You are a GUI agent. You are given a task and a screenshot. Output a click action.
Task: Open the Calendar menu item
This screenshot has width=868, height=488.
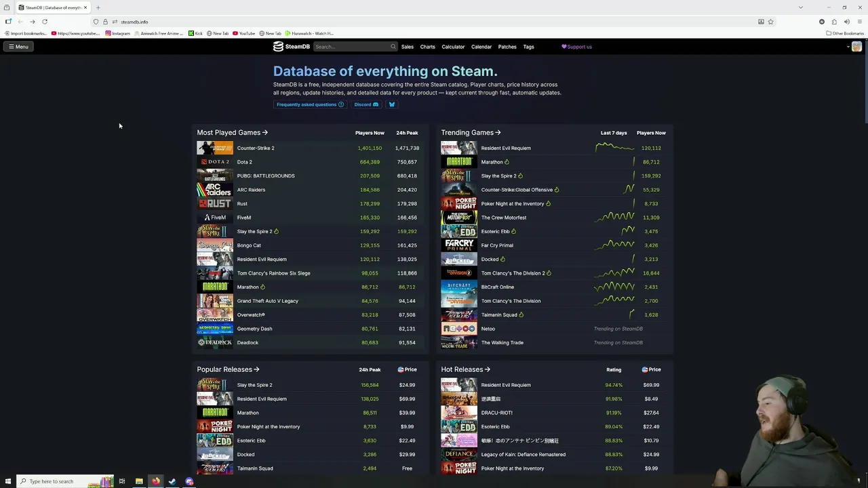point(481,47)
